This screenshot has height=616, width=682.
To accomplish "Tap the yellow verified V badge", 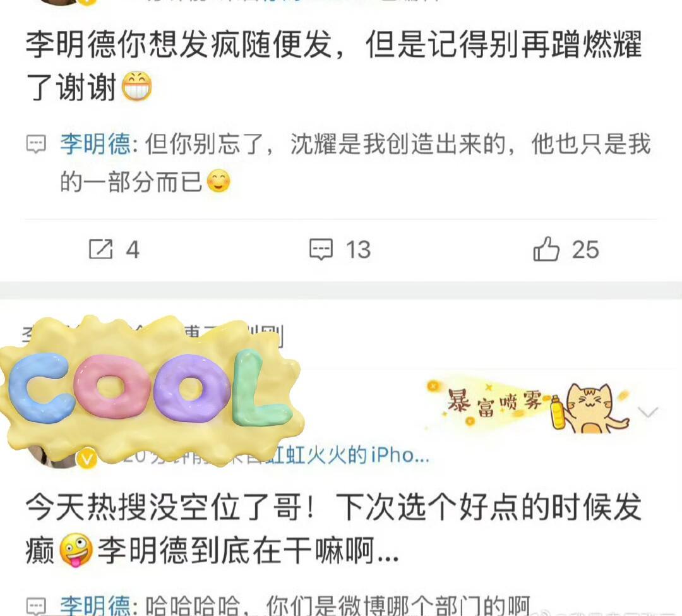I will pyautogui.click(x=87, y=458).
